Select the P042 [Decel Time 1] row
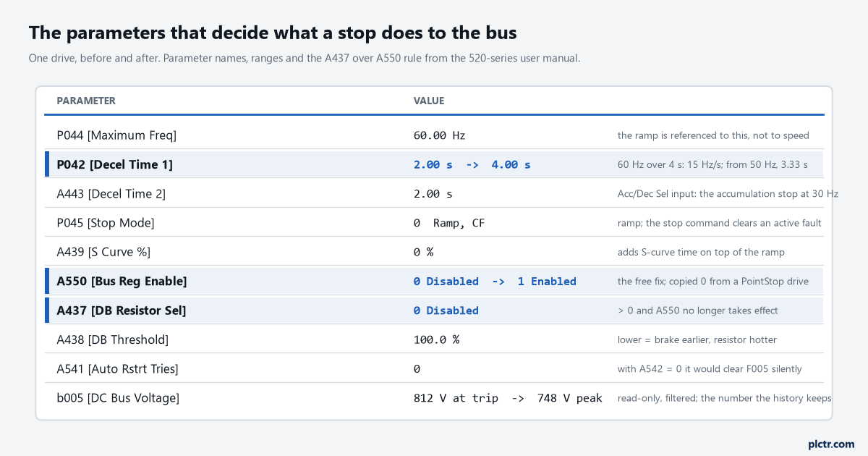Image resolution: width=868 pixels, height=456 pixels. click(434, 164)
